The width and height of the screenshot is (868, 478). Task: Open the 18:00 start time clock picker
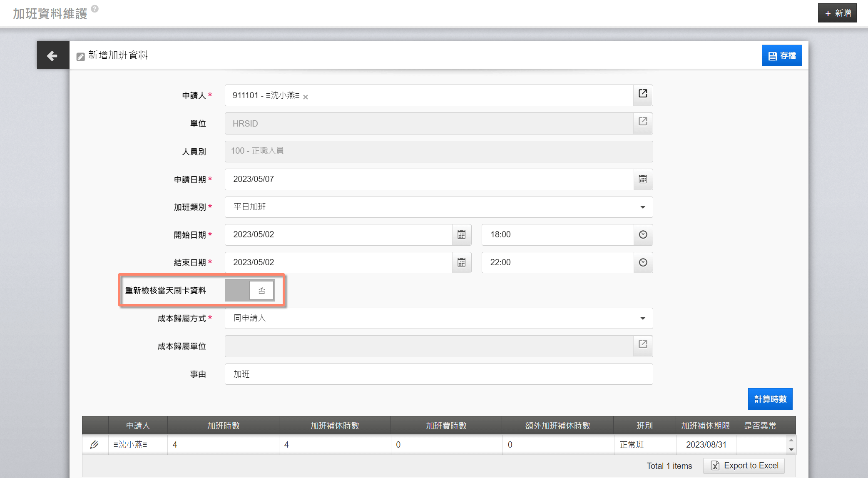coord(643,235)
